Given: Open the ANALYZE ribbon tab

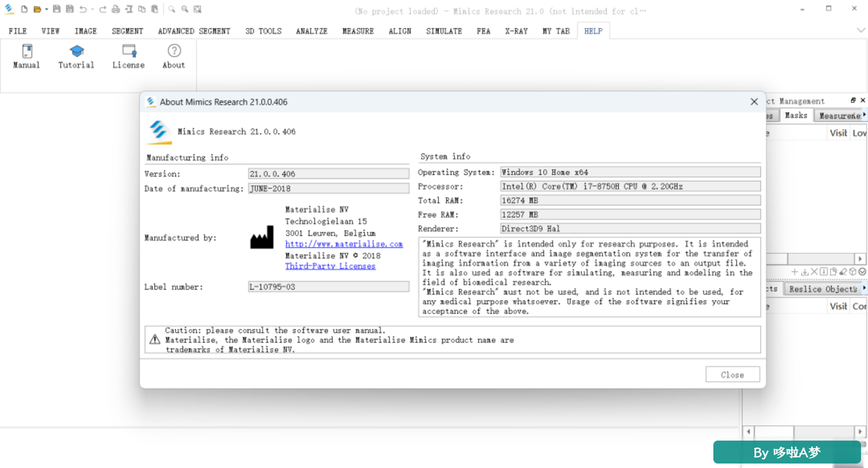Looking at the screenshot, I should click(x=312, y=31).
